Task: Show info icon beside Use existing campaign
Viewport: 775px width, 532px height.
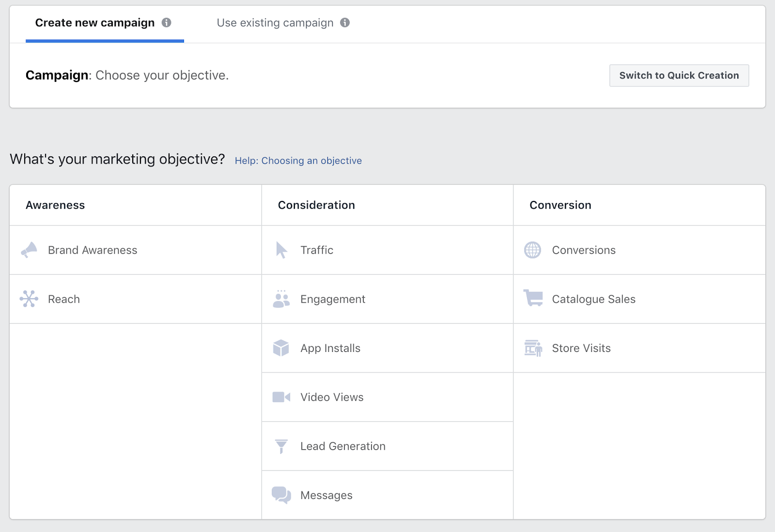Action: pyautogui.click(x=345, y=23)
